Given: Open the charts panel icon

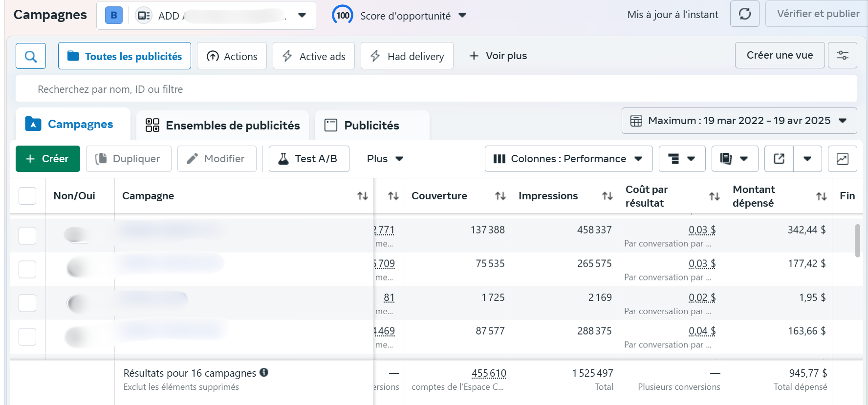Looking at the screenshot, I should tap(842, 159).
